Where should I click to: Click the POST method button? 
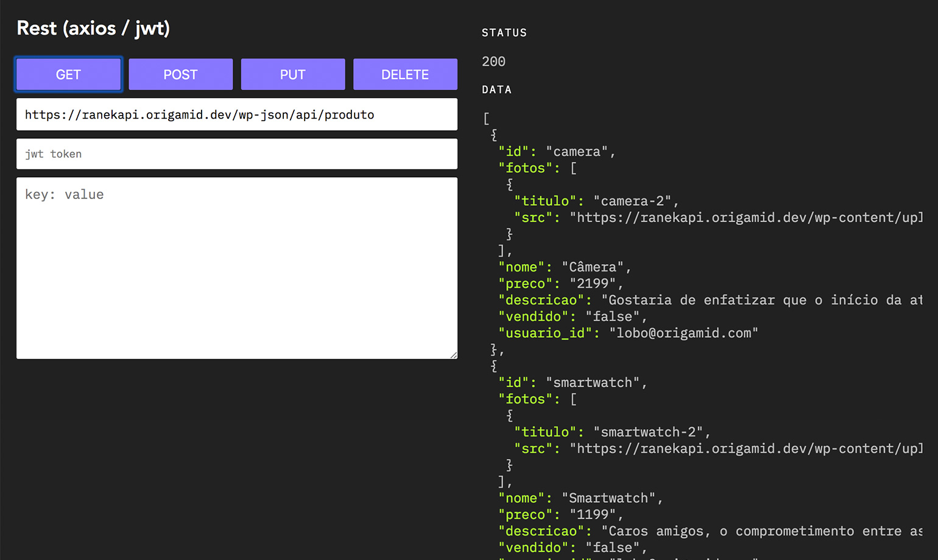[180, 74]
